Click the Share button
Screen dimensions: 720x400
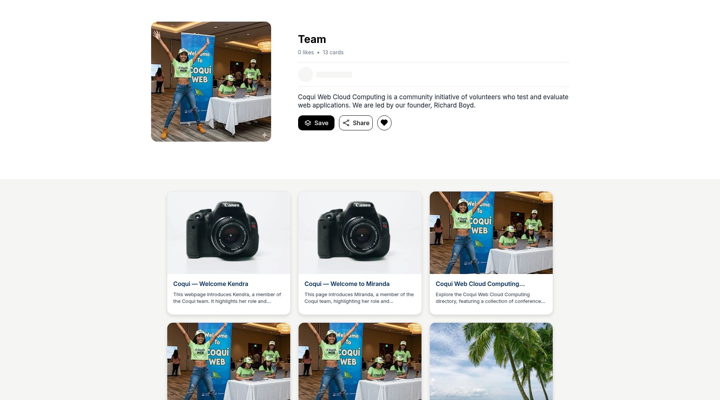[x=356, y=123]
